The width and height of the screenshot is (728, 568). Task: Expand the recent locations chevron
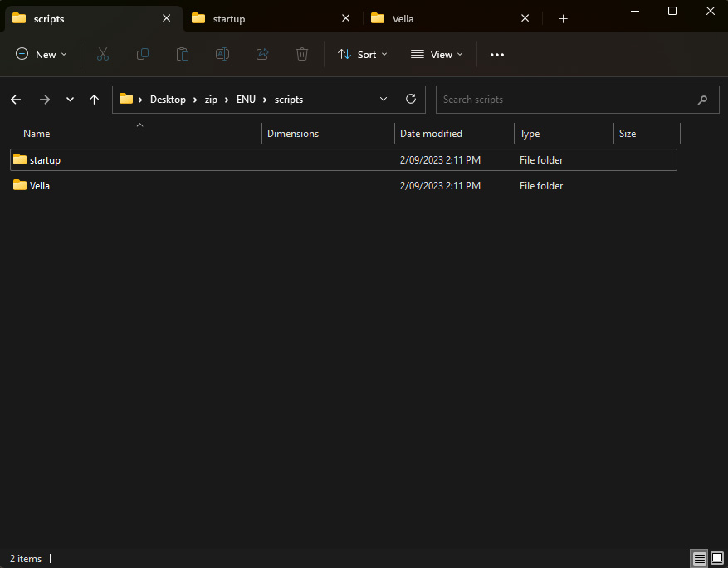click(70, 100)
